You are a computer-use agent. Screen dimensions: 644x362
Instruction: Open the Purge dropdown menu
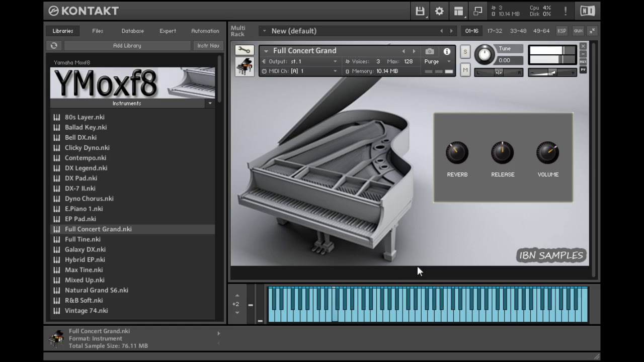tap(449, 61)
